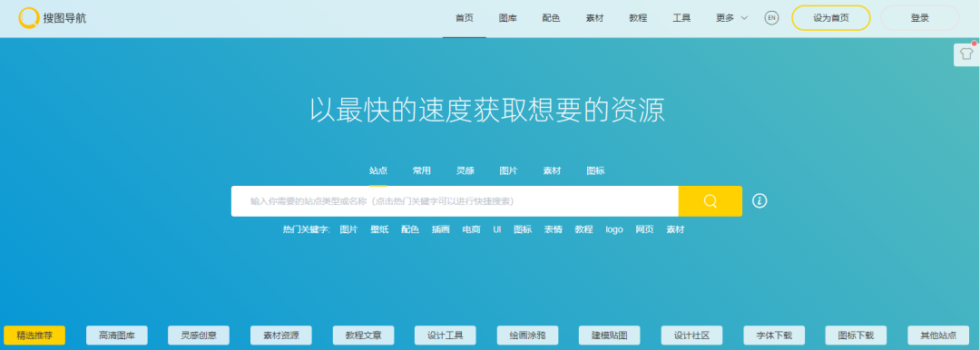Focus the site search input field
The height and width of the screenshot is (350, 980).
click(455, 201)
